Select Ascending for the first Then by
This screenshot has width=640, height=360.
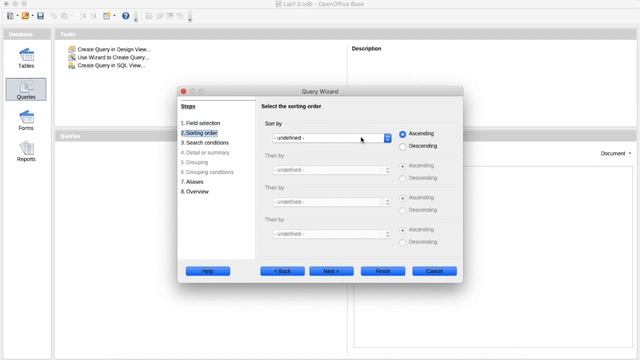[402, 166]
